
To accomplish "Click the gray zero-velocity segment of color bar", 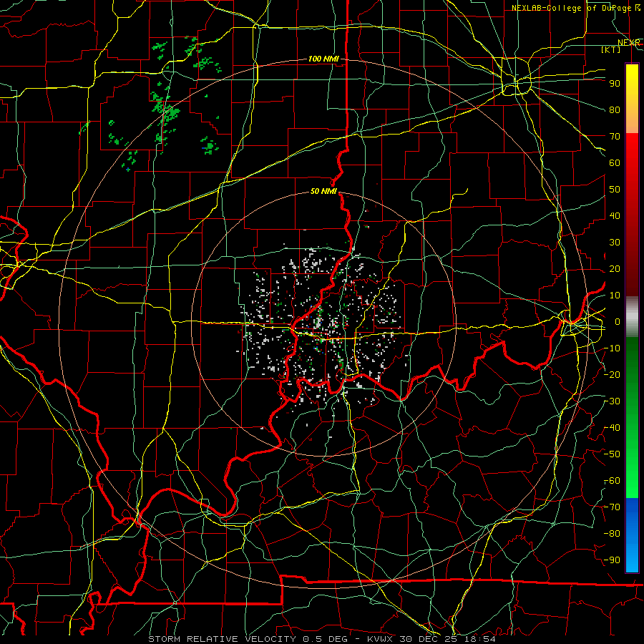I will pos(632,316).
